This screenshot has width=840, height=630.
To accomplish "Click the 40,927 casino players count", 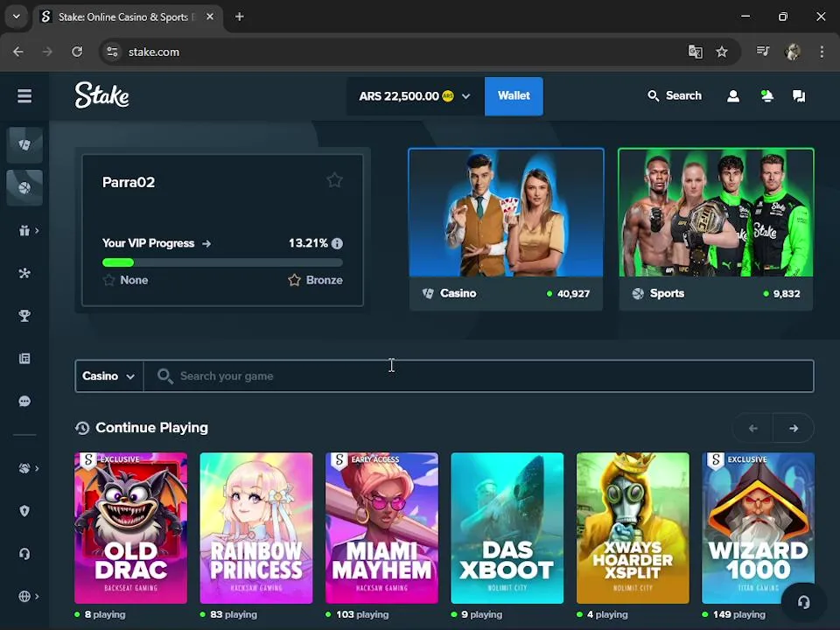I will coord(573,294).
